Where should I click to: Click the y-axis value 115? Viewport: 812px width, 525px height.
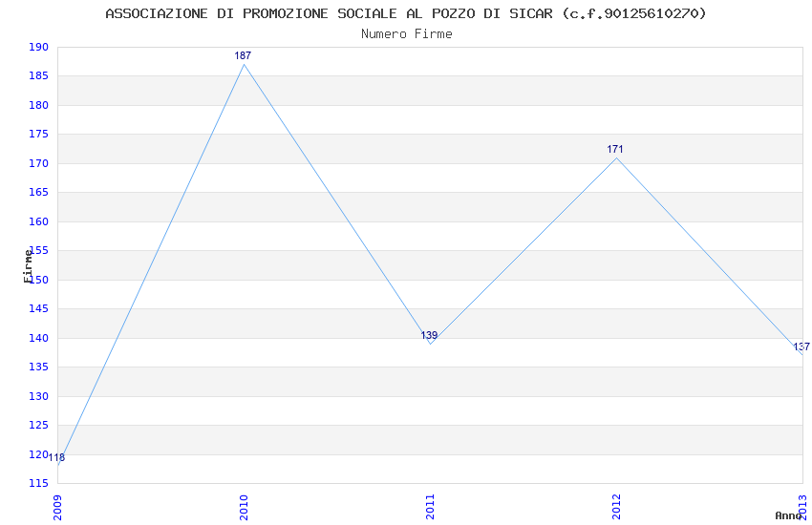tap(38, 484)
